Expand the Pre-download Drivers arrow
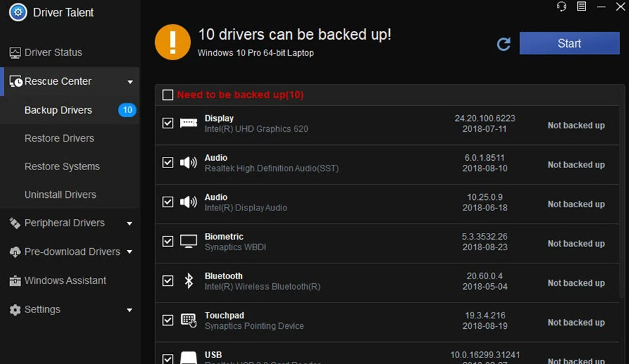This screenshot has width=629, height=364. [130, 251]
